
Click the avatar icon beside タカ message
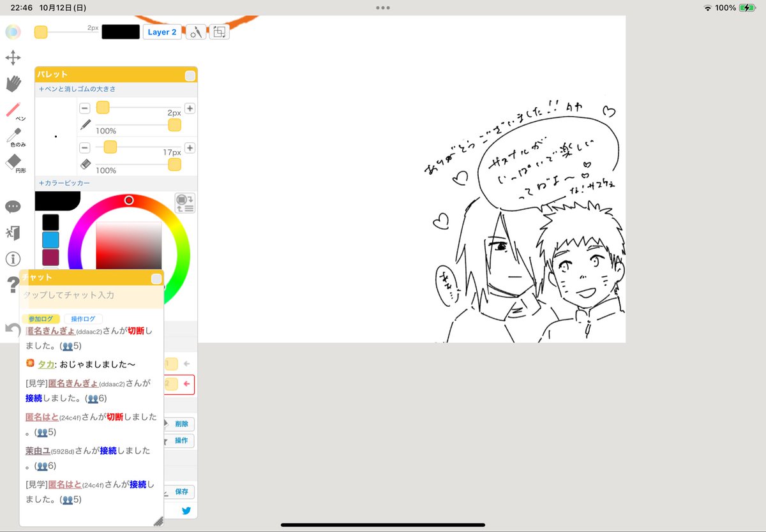coord(30,364)
